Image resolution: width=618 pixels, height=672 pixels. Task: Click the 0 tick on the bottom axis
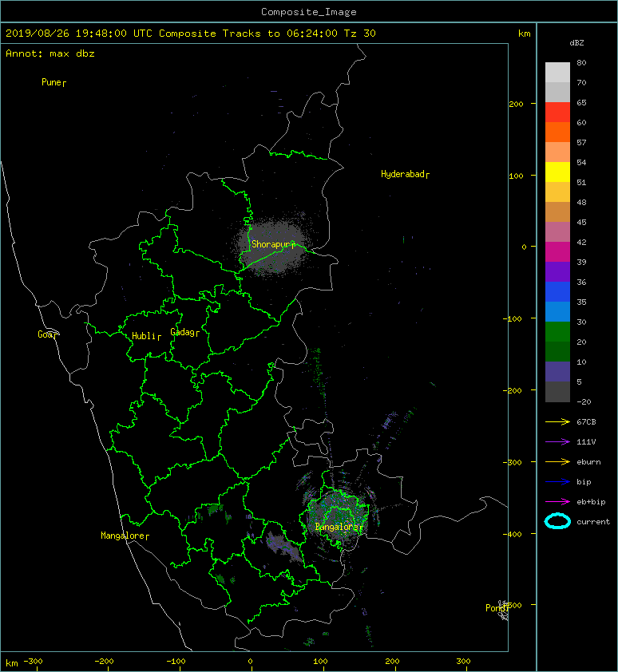(x=250, y=662)
